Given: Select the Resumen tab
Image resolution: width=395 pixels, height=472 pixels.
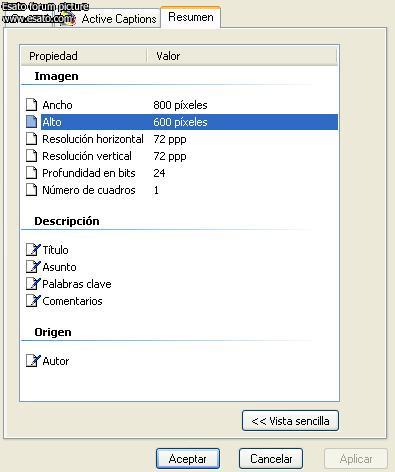Looking at the screenshot, I should tap(191, 17).
